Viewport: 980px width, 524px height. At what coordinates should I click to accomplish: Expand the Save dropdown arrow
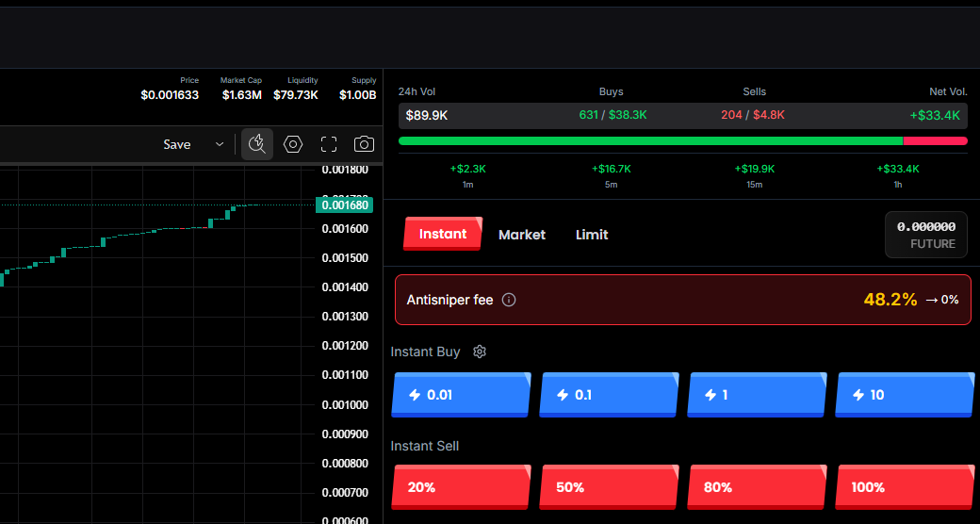(220, 144)
